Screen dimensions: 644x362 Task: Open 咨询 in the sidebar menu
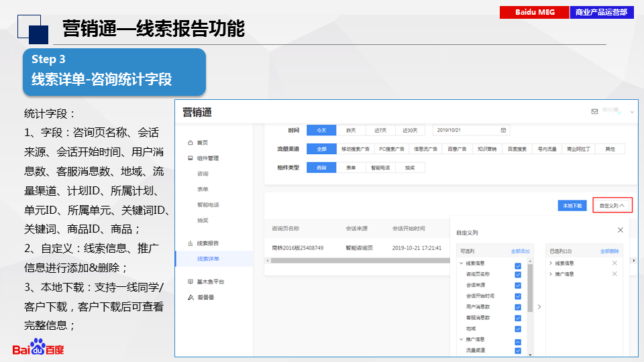point(203,174)
